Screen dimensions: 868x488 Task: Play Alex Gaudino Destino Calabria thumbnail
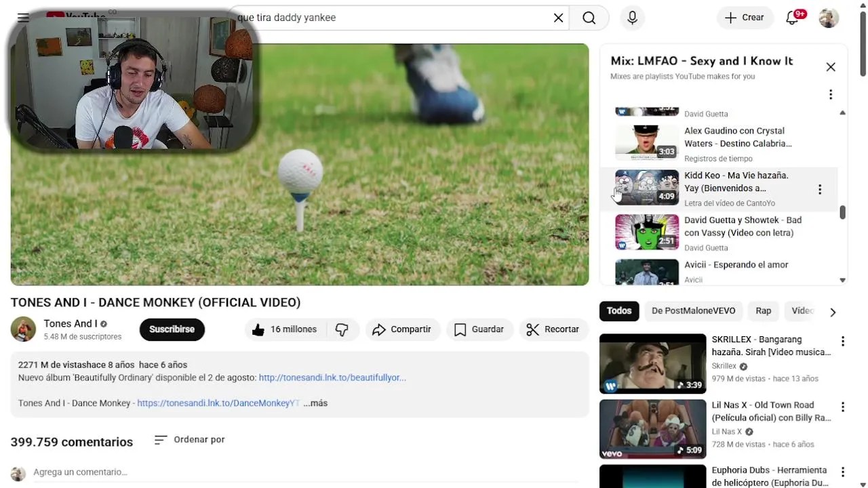pos(647,142)
